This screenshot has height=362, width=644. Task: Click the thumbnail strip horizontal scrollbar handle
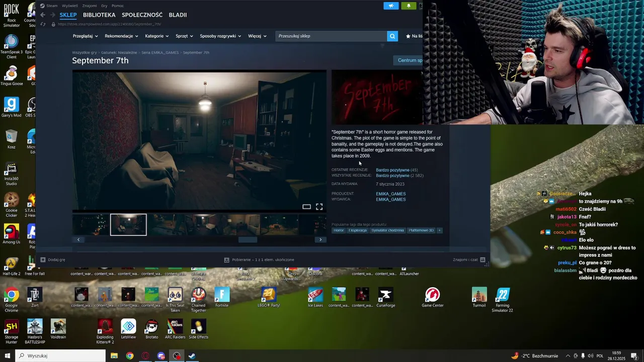point(248,239)
